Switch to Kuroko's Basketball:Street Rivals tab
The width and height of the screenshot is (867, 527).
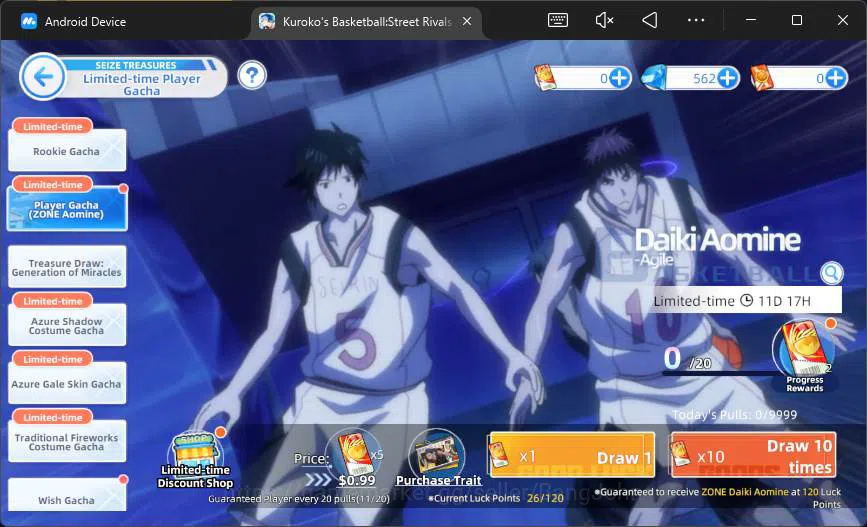367,22
